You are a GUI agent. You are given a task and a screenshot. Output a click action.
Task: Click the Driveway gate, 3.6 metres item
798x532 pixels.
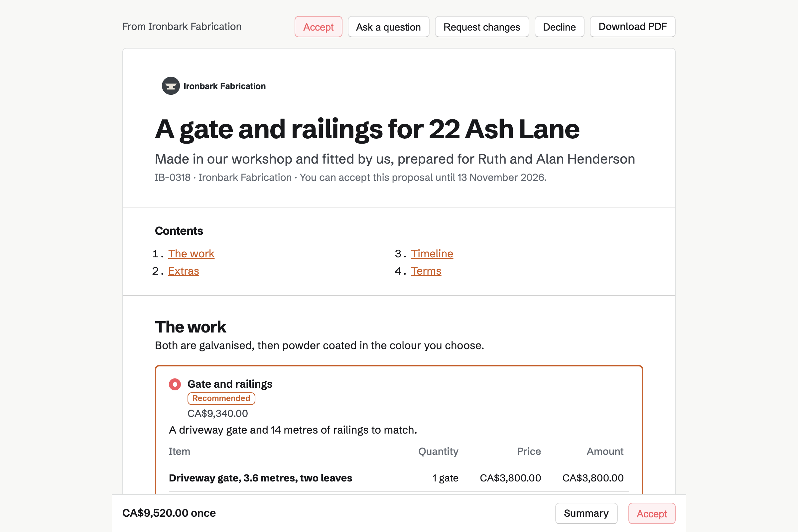[261, 478]
